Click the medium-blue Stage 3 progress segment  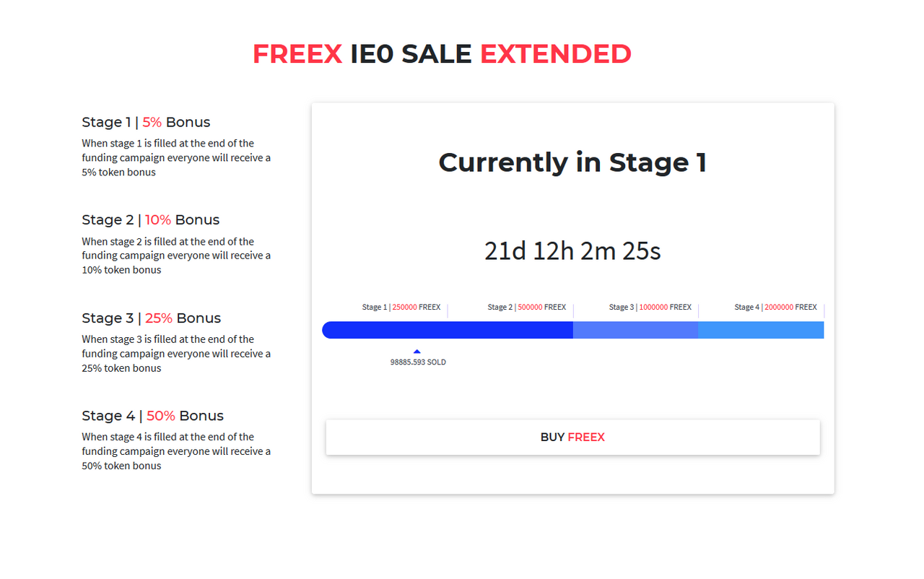pos(635,330)
